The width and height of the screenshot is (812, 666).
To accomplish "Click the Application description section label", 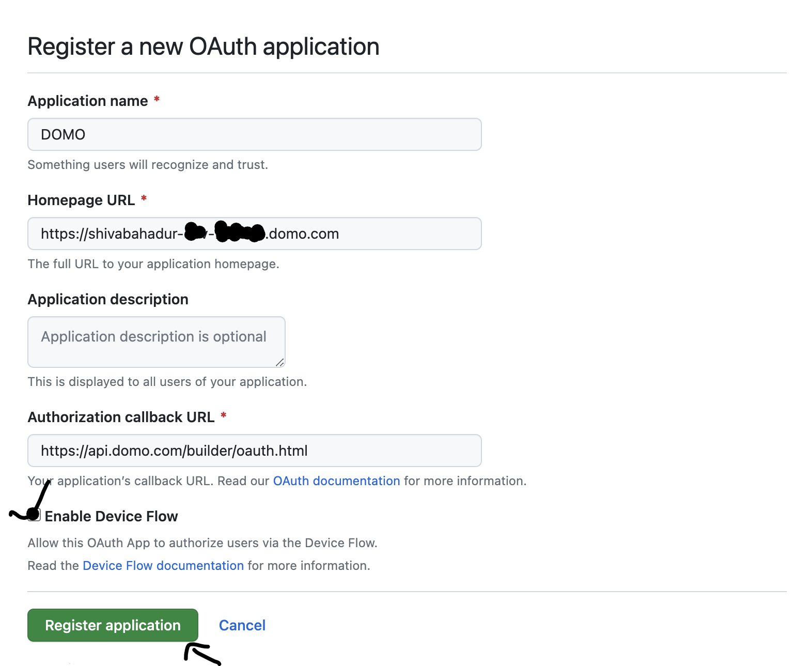I will pyautogui.click(x=107, y=299).
